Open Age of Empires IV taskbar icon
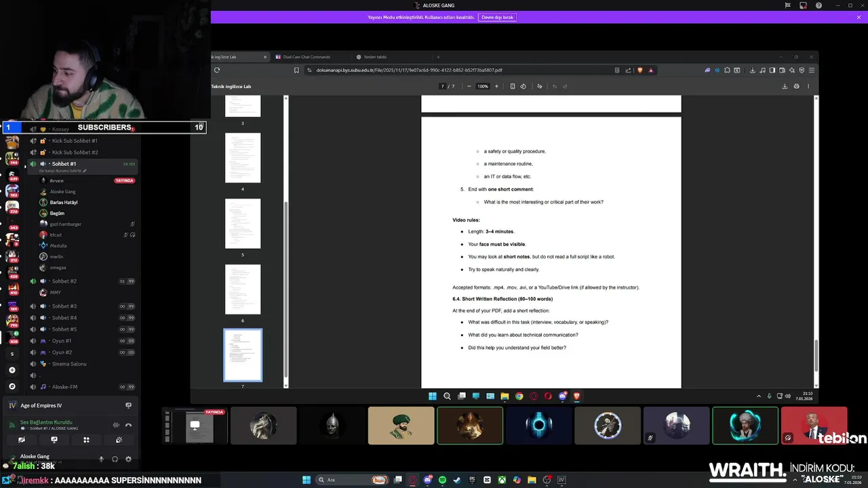The image size is (868, 488). point(561,480)
